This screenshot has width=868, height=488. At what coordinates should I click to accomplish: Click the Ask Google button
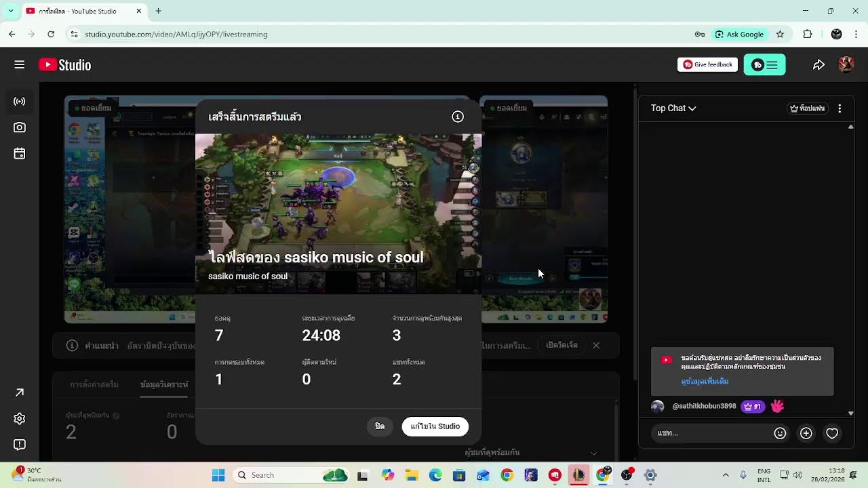(739, 34)
